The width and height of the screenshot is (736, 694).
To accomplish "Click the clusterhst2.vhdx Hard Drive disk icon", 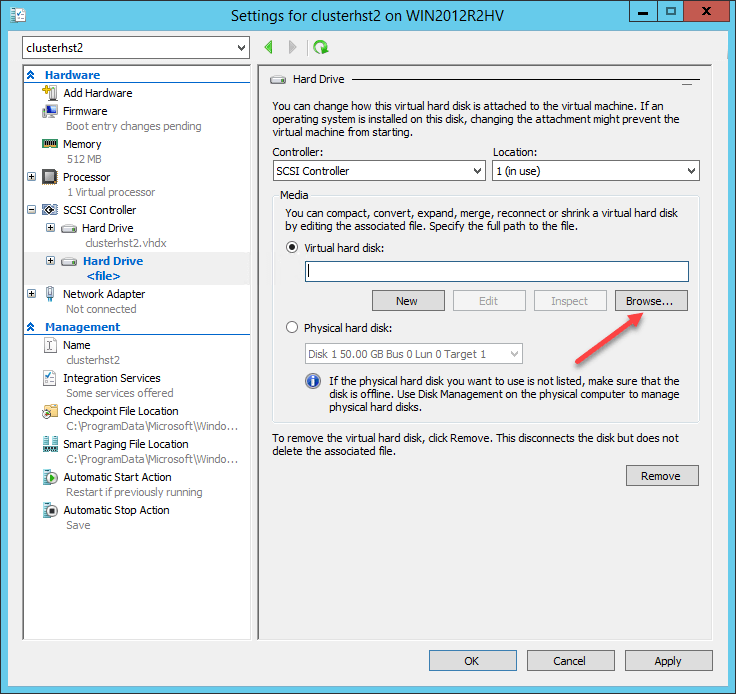I will (69, 229).
